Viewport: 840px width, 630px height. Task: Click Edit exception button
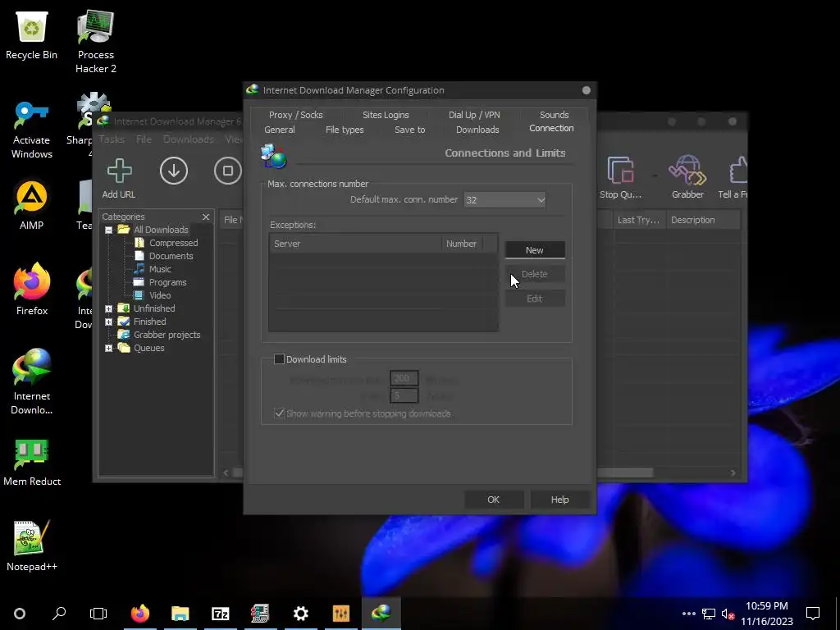pyautogui.click(x=535, y=299)
